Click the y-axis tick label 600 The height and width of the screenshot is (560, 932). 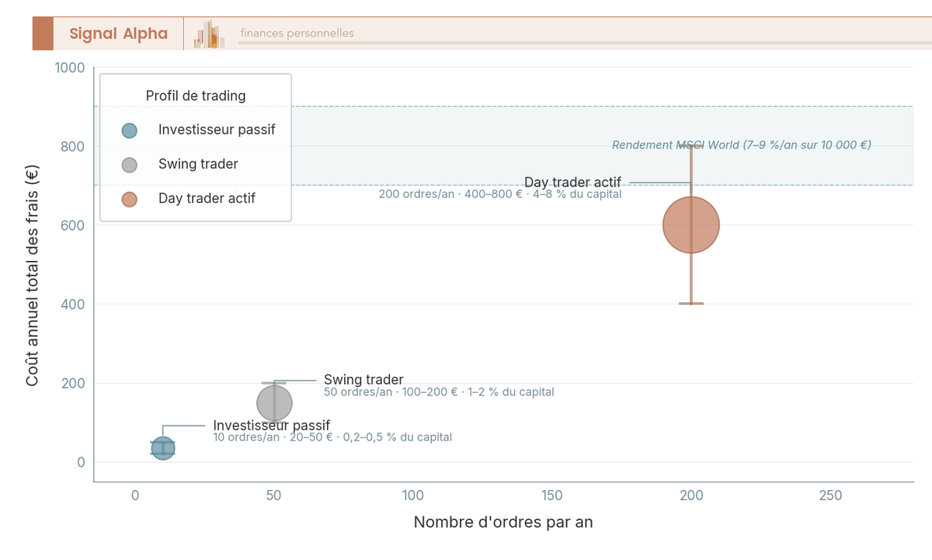[x=73, y=225]
